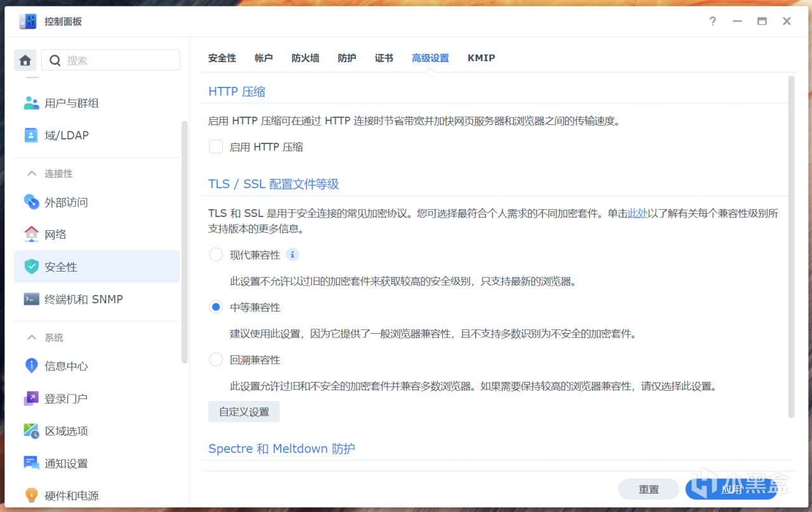Viewport: 812px width, 512px height.
Task: Open 域/LDAP in the sidebar
Action: (x=97, y=135)
